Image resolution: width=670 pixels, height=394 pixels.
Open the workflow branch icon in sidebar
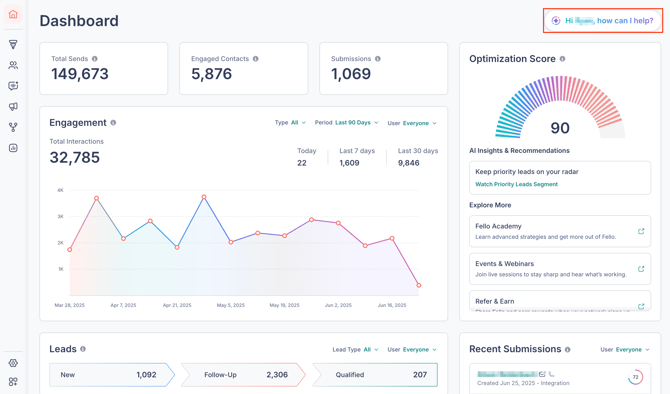tap(13, 127)
